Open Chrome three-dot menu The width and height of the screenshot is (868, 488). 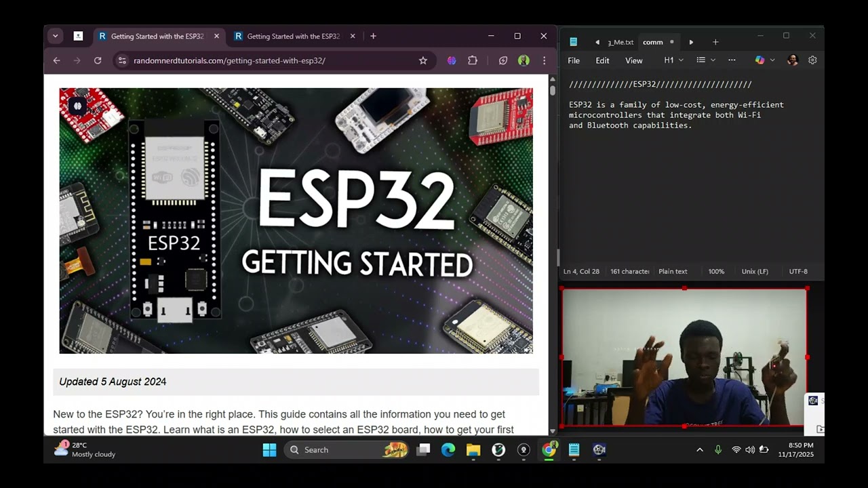[544, 60]
